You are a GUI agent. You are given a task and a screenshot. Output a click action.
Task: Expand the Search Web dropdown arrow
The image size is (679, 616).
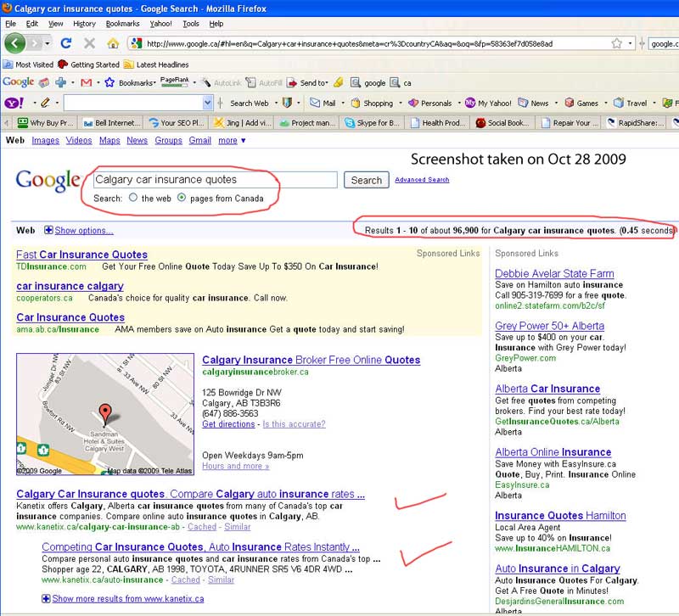[x=276, y=103]
